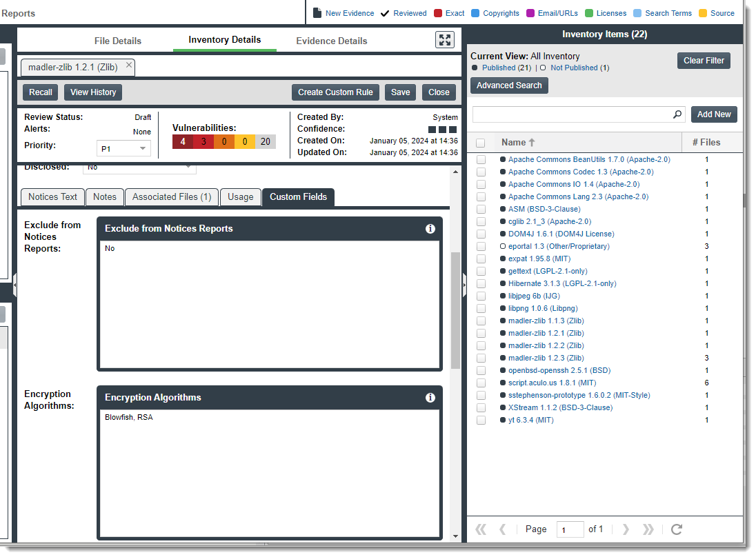Click info icon for Encryption Algorithms
The height and width of the screenshot is (557, 756).
[430, 398]
